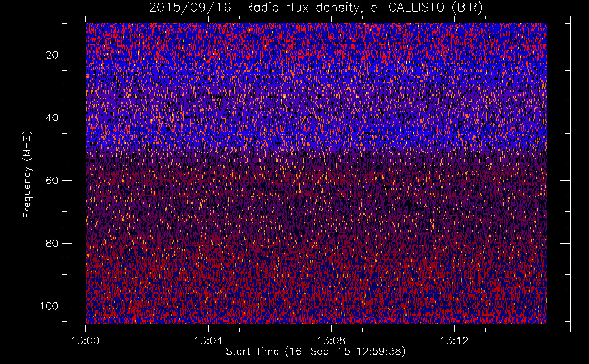
Task: Click the '13:12' time tick label
Action: pos(454,341)
